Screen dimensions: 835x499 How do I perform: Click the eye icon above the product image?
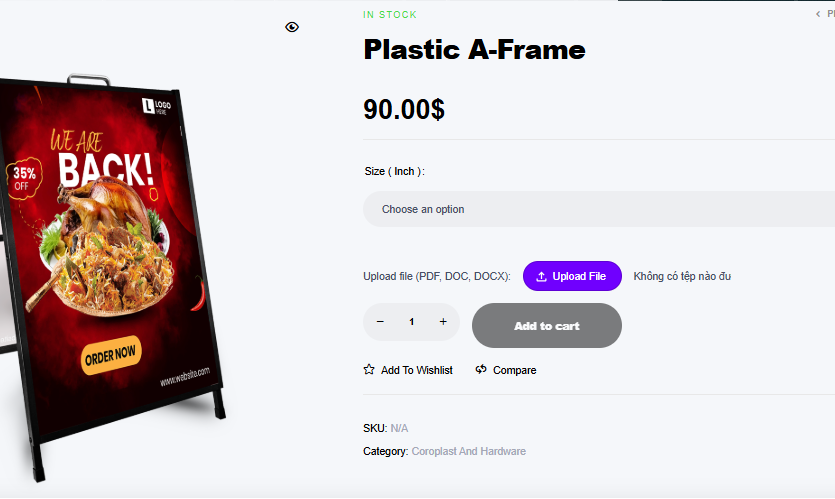[x=292, y=27]
